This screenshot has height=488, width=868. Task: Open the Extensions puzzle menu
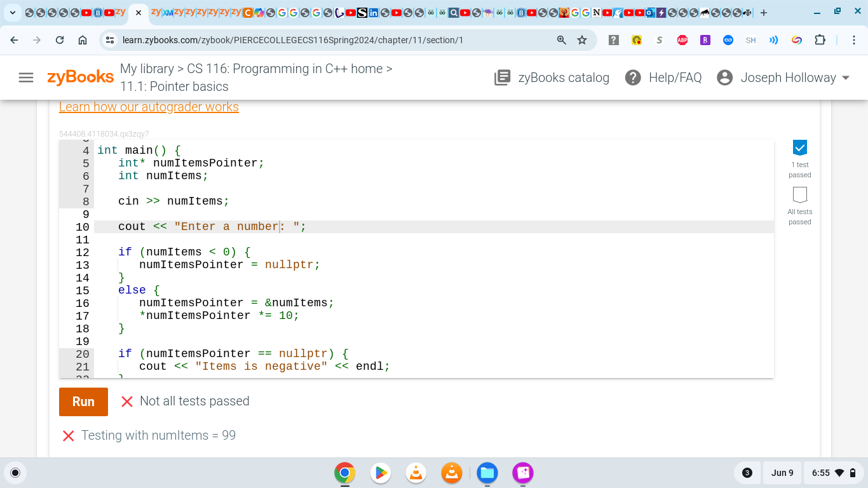(x=820, y=40)
